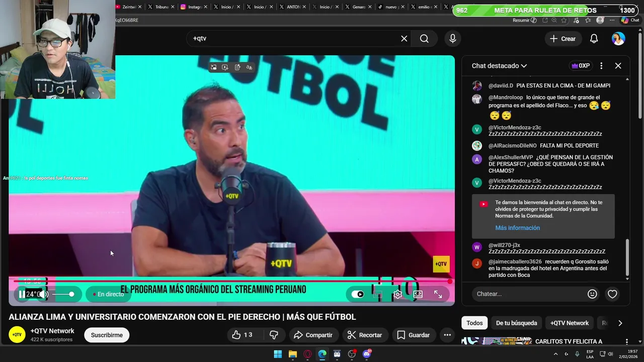Toggle autoplay switch in the player
Viewport: 644px width, 362px height.
pos(358,294)
